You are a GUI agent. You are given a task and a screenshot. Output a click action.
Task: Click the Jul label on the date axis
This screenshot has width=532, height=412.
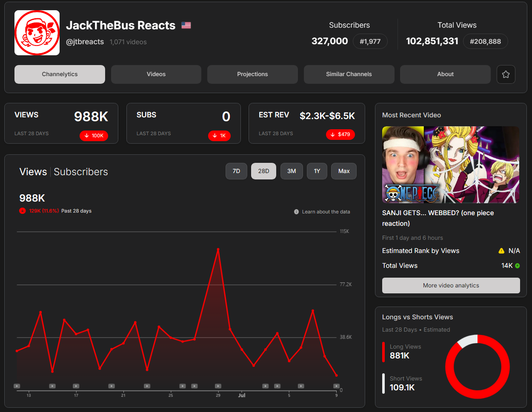click(x=242, y=395)
